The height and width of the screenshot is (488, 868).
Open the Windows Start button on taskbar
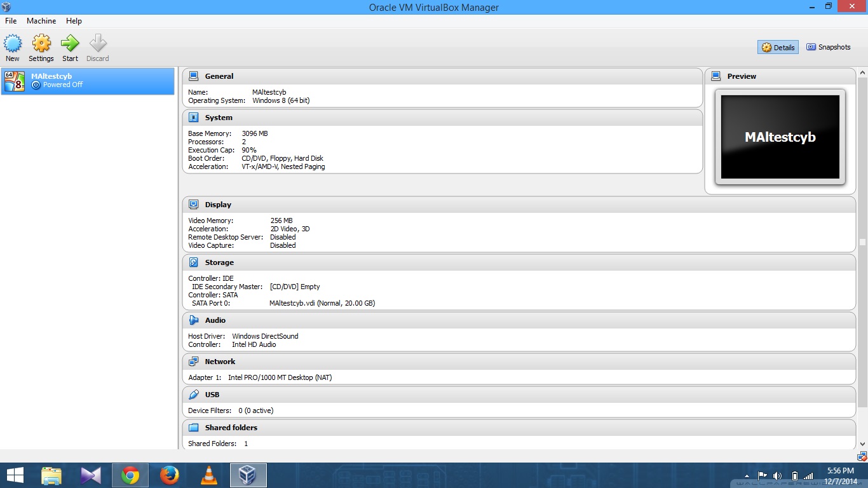(15, 475)
